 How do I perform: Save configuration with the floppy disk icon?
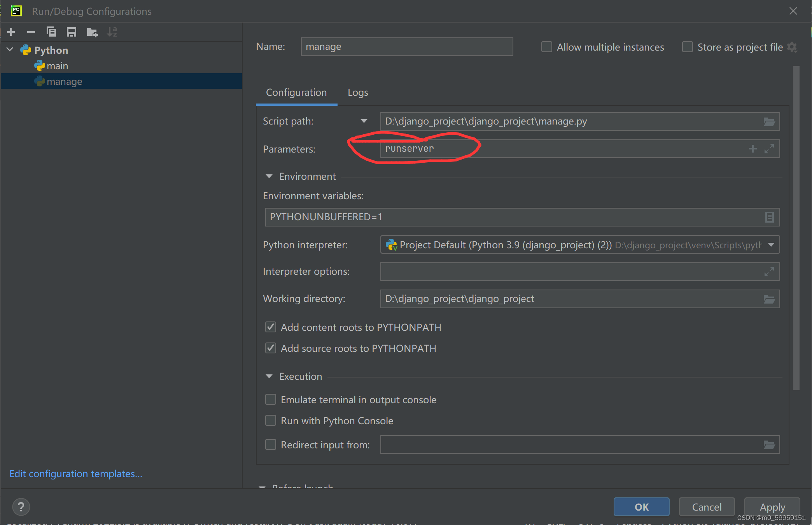(x=72, y=32)
